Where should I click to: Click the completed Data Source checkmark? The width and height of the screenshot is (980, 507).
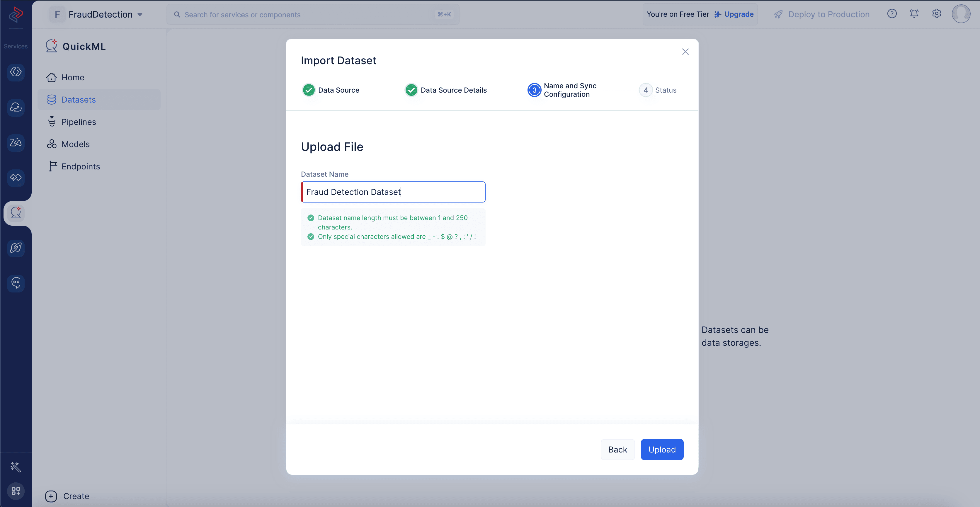coord(308,90)
